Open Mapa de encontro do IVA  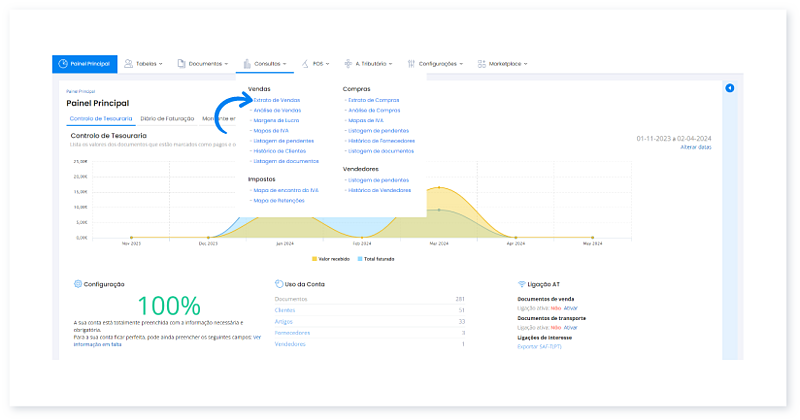click(286, 189)
